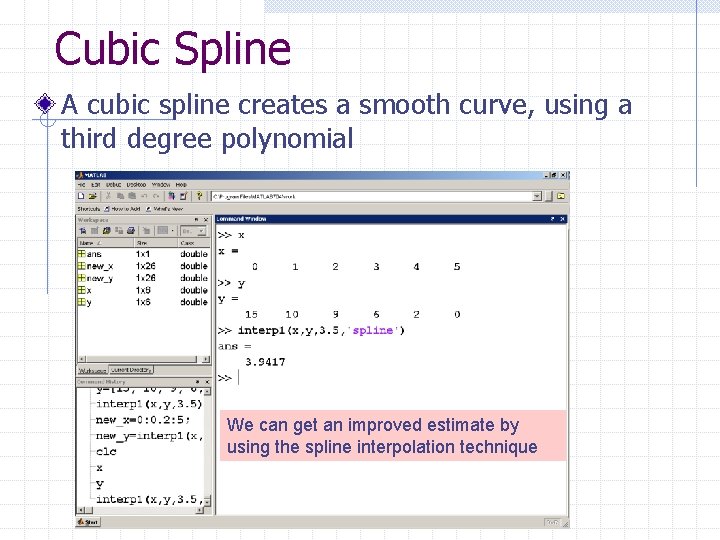Open the Edit menu
This screenshot has height=540, width=720.
pyautogui.click(x=96, y=185)
